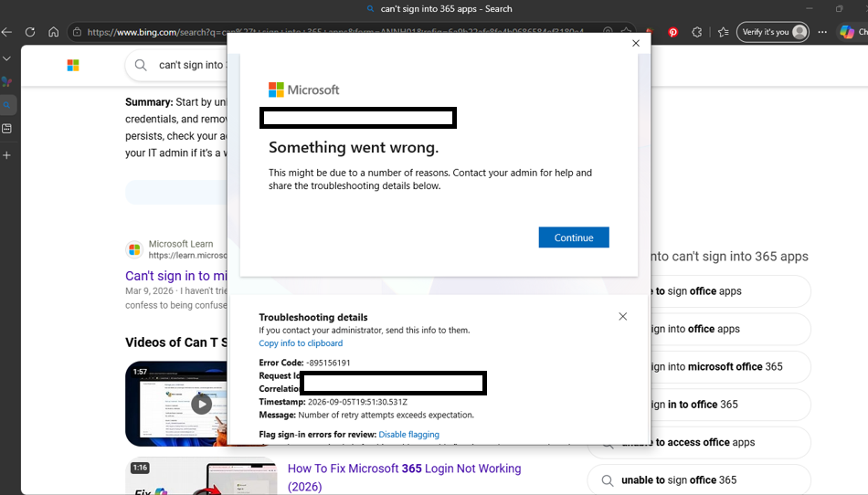Click the Microsoft Bing logo
This screenshot has width=868, height=495.
coord(73,65)
